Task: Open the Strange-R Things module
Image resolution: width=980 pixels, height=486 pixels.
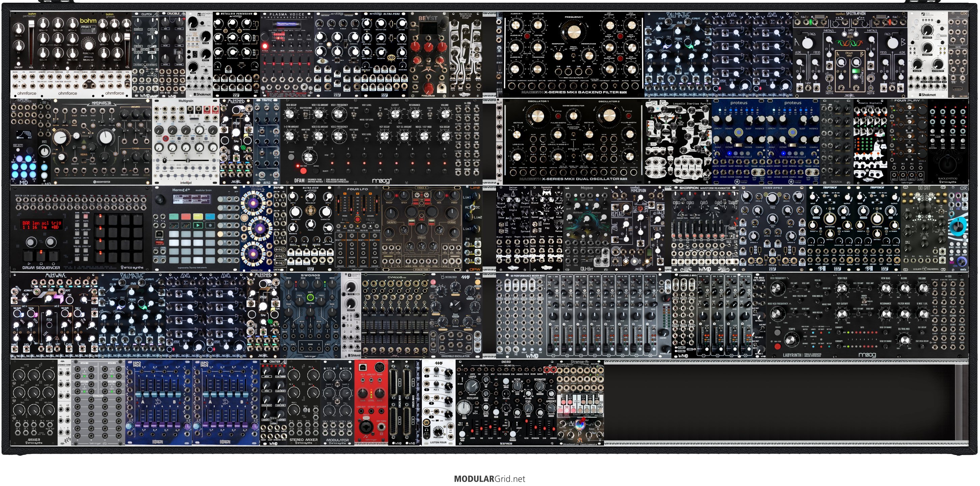Action: (580, 403)
